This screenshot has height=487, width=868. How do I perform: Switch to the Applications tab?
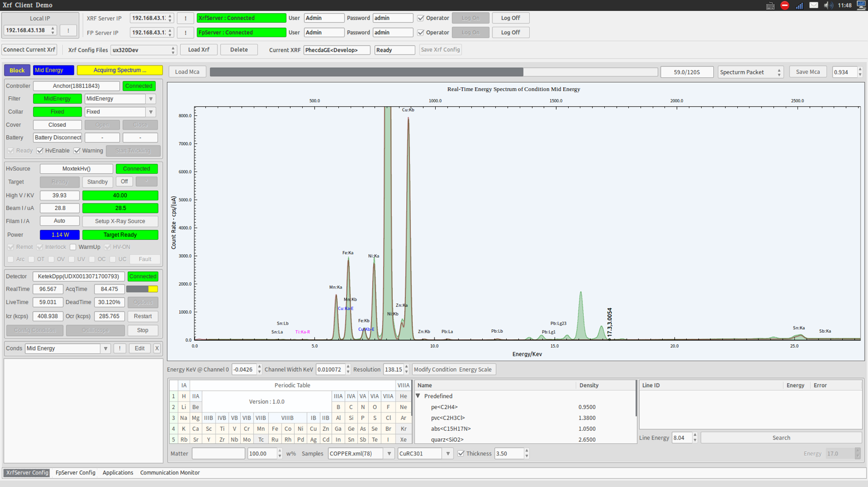118,473
